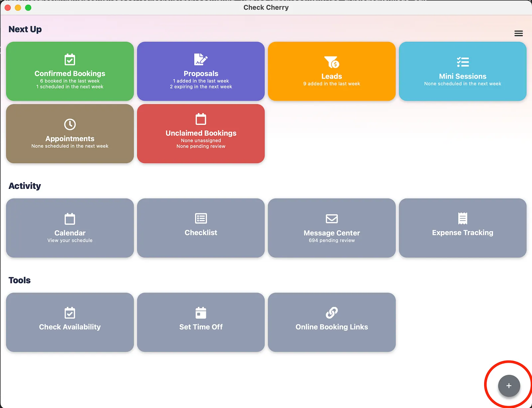Select the Set Time Off calendar icon
Screen dimensions: 532x408
point(201,313)
